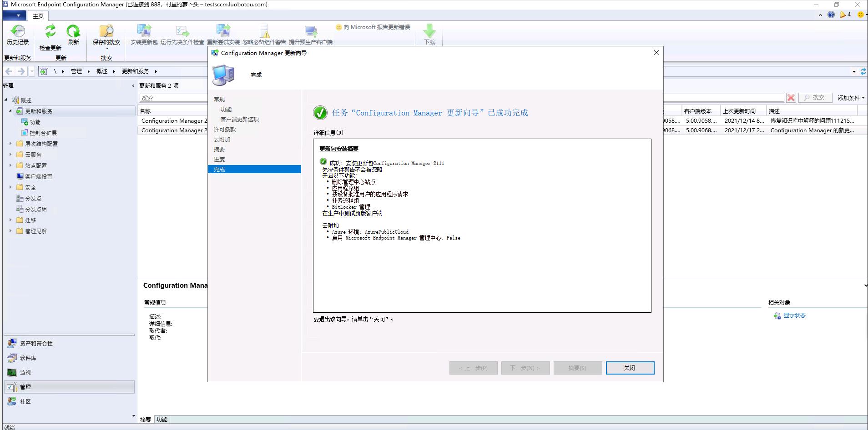Open the 软件库 workspace

tap(69, 358)
